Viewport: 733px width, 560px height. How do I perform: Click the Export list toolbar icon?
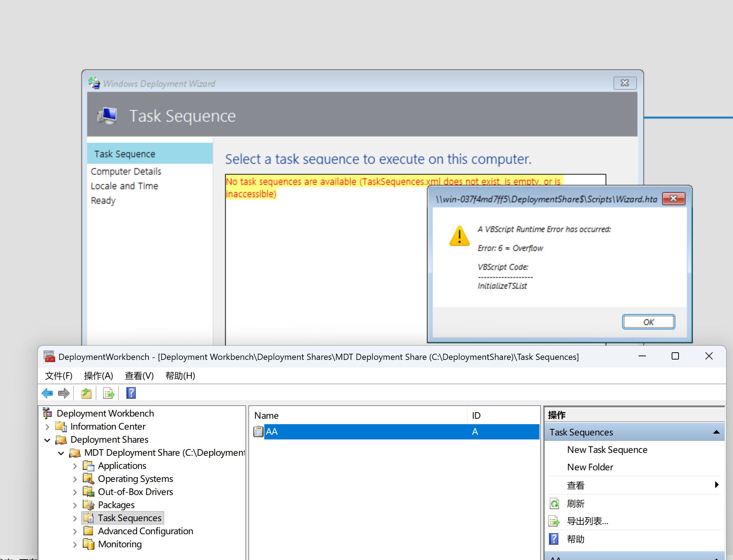(109, 393)
